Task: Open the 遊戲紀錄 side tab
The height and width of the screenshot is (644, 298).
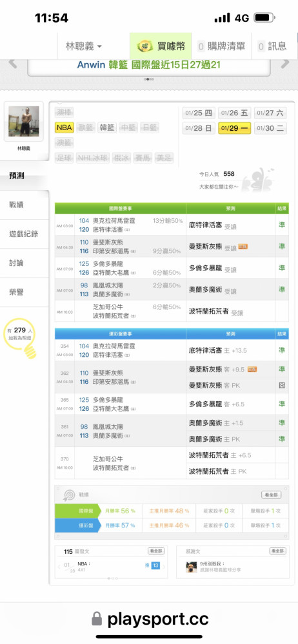Action: coord(23,234)
